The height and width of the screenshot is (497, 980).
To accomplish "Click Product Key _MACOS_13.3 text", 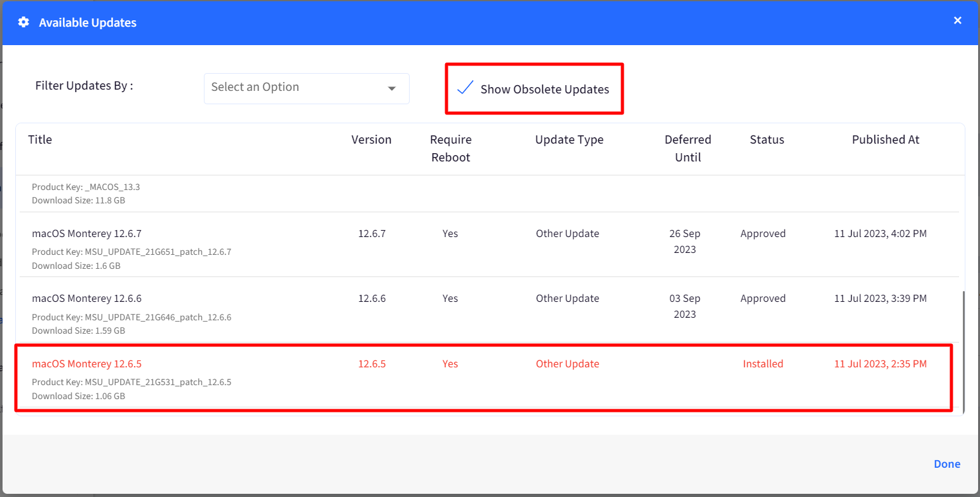I will pyautogui.click(x=86, y=187).
